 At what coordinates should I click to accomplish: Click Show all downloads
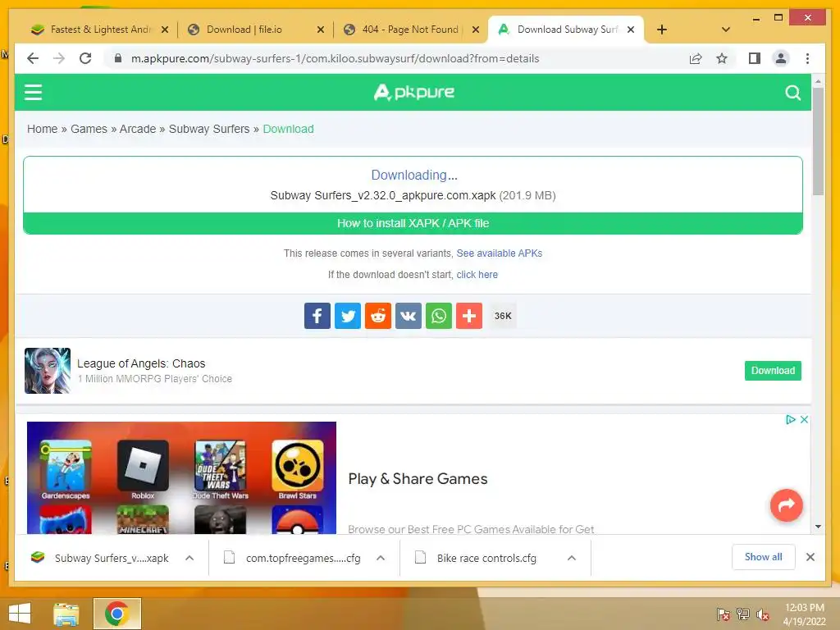tap(764, 557)
